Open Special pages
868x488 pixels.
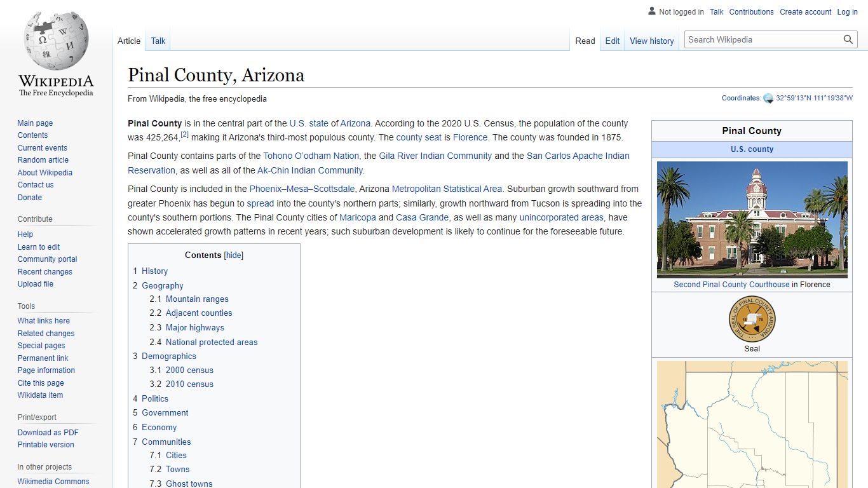[x=41, y=346]
